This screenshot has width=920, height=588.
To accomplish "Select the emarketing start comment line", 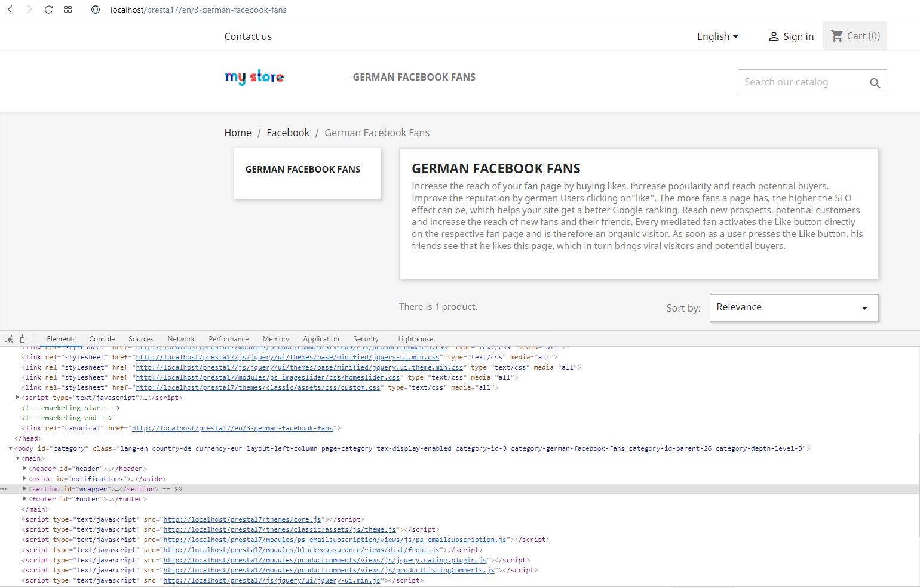I will coord(71,408).
